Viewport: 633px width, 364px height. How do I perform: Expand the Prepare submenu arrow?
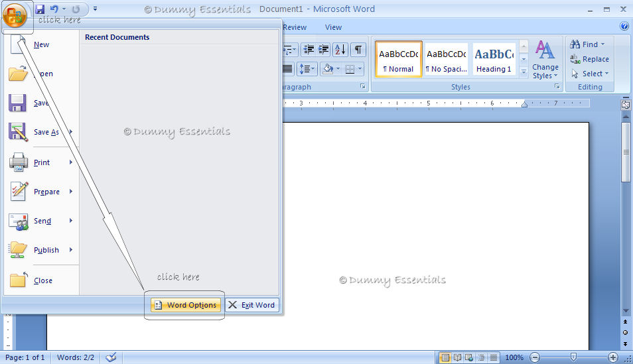point(71,191)
